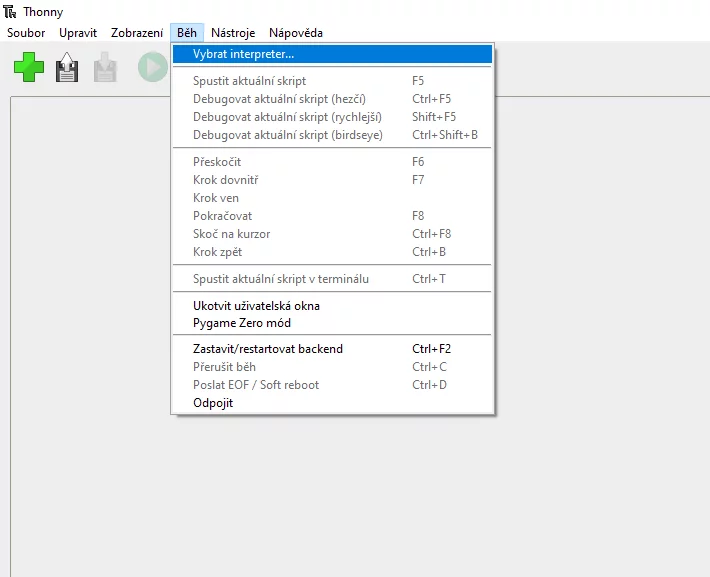Choose Přerušit běh menu entry
The image size is (710, 577).
[x=332, y=367]
